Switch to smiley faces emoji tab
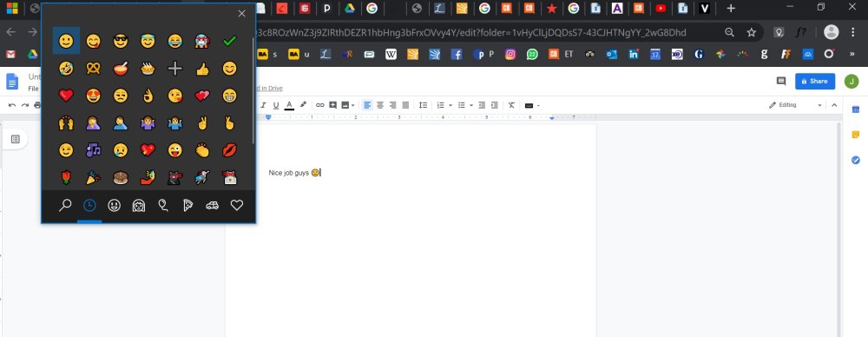This screenshot has height=337, width=868. click(x=114, y=206)
